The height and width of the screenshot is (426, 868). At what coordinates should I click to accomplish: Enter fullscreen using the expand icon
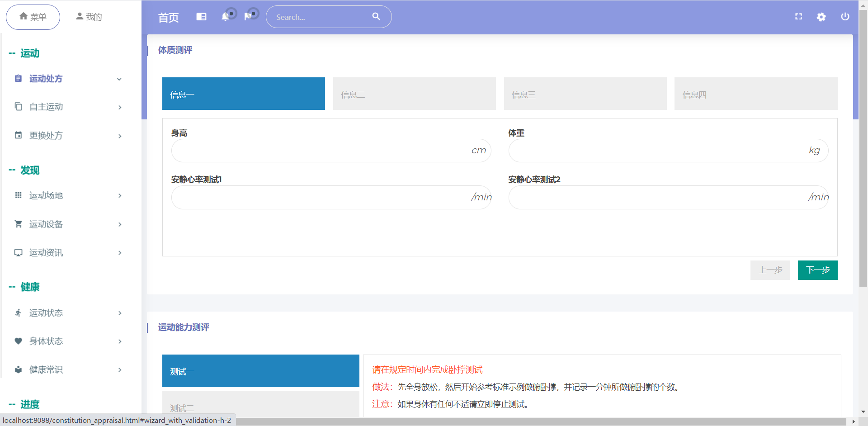click(798, 17)
